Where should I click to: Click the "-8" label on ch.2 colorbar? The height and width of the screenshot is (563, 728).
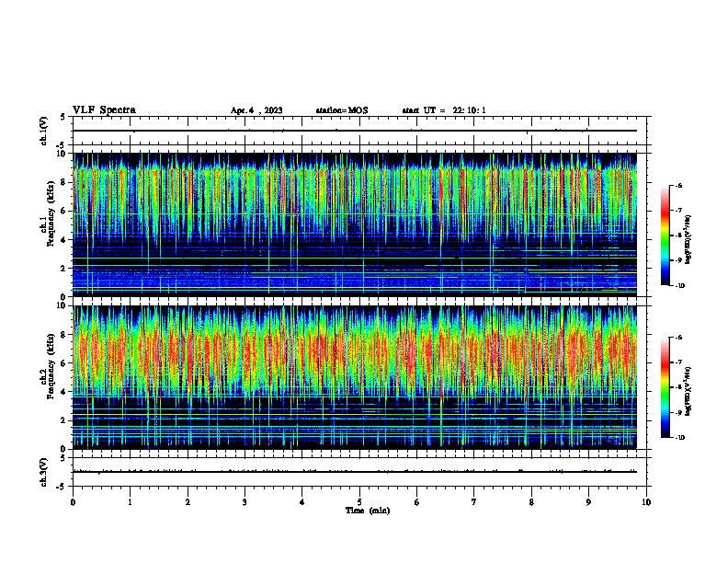678,387
